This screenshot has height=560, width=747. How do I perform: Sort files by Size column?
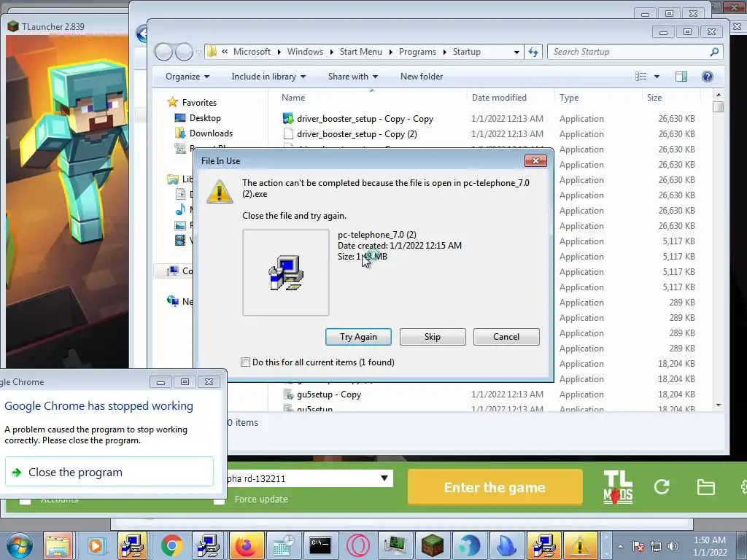pyautogui.click(x=654, y=98)
